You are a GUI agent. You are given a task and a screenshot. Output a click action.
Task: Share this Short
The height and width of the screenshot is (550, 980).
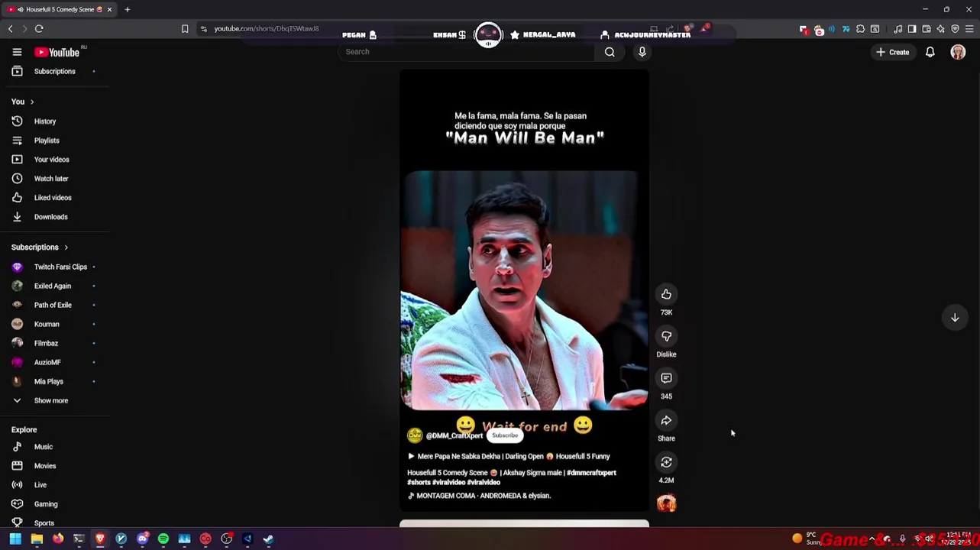[x=666, y=420]
